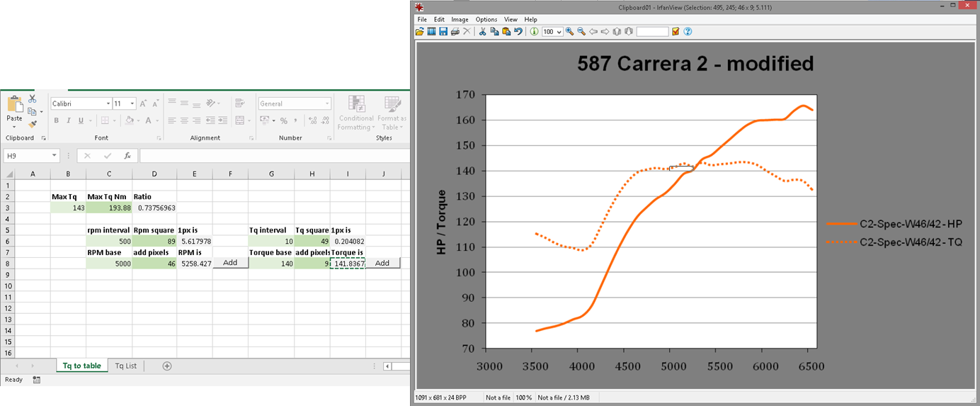The image size is (980, 406).
Task: Open Excel font name Calibri dropdown
Action: pos(108,103)
